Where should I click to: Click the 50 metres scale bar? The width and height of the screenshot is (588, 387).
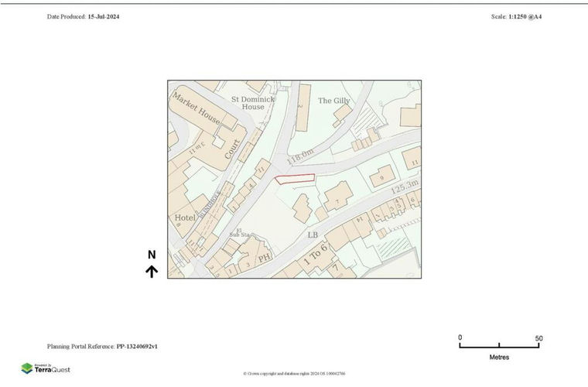pyautogui.click(x=499, y=344)
